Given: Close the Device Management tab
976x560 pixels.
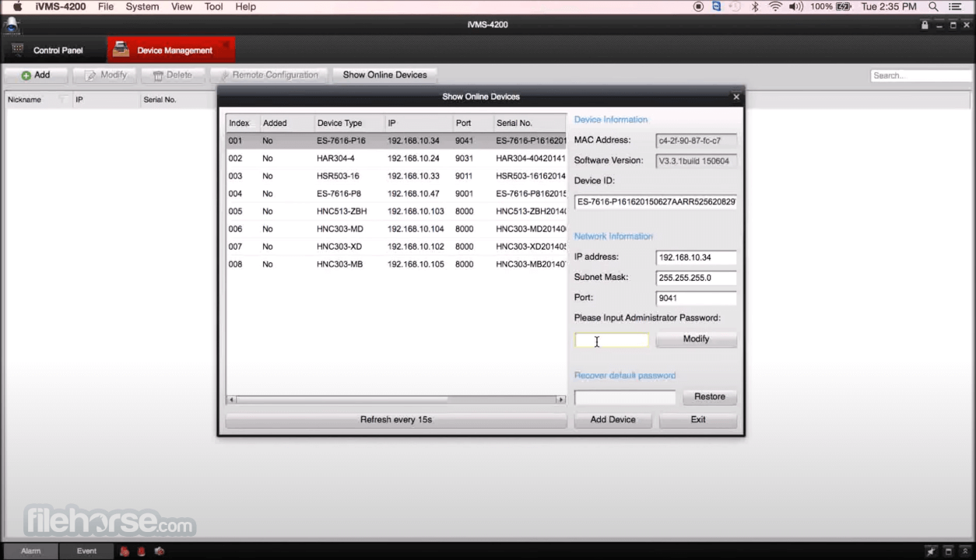Looking at the screenshot, I should [x=226, y=44].
